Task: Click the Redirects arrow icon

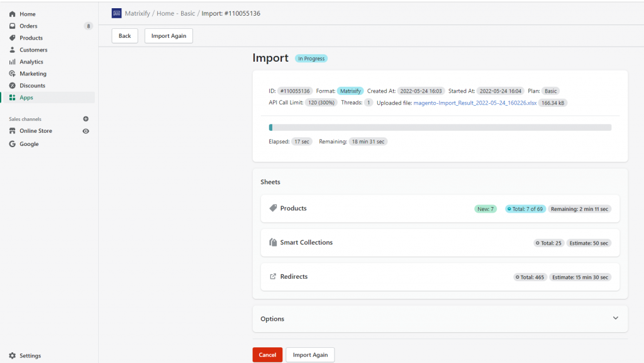Action: click(272, 276)
